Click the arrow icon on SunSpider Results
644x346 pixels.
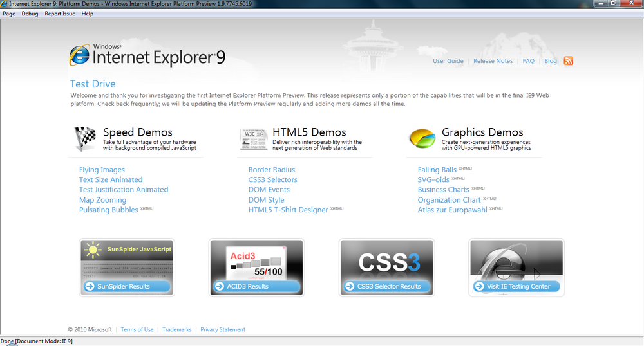click(x=90, y=286)
